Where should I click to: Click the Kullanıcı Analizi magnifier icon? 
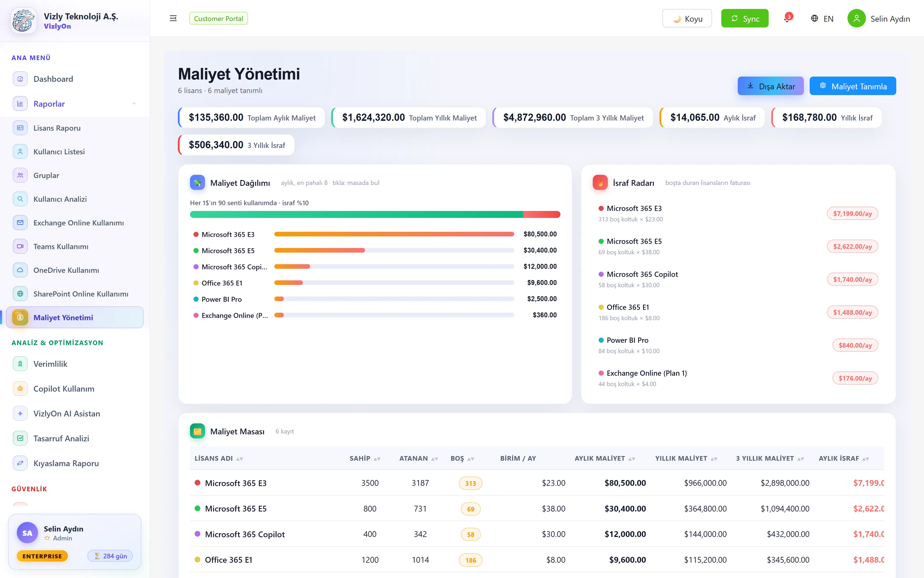pos(20,199)
